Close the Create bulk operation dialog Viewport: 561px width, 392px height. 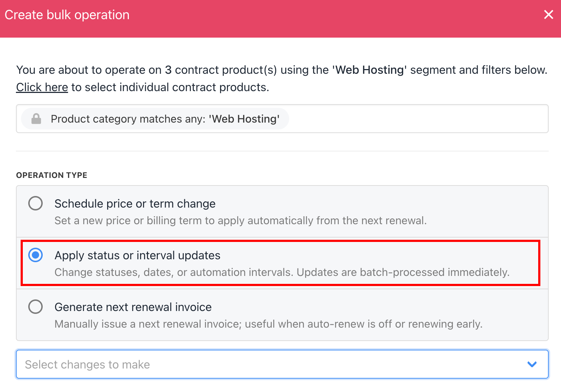548,15
